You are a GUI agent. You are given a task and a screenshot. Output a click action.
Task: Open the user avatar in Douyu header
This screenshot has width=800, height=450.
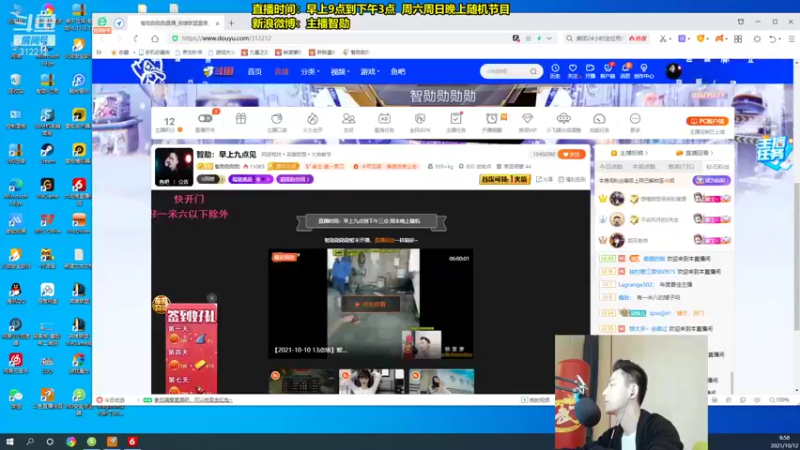tap(673, 71)
